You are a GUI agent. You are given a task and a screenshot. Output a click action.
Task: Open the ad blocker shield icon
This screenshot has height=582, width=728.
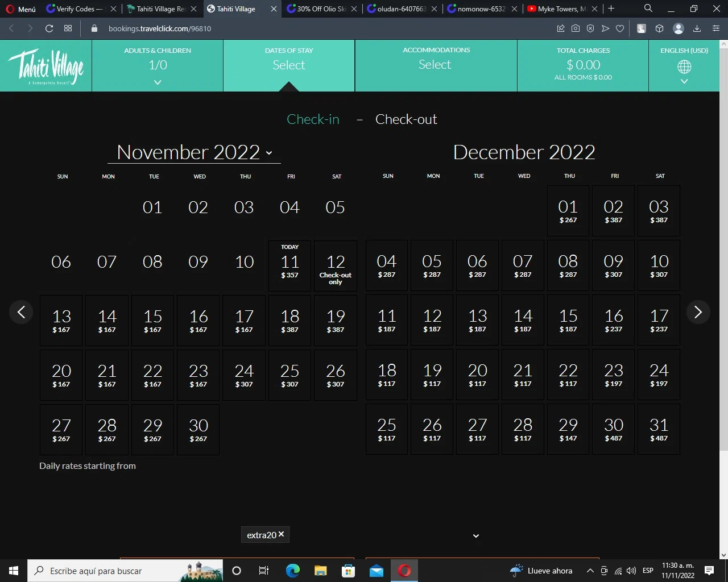(x=590, y=28)
